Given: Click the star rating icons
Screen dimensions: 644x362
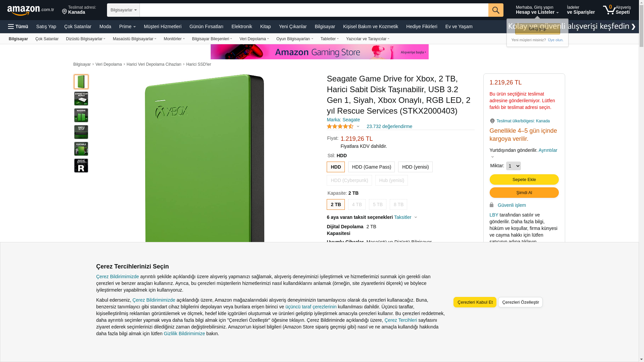Looking at the screenshot, I should tap(340, 126).
